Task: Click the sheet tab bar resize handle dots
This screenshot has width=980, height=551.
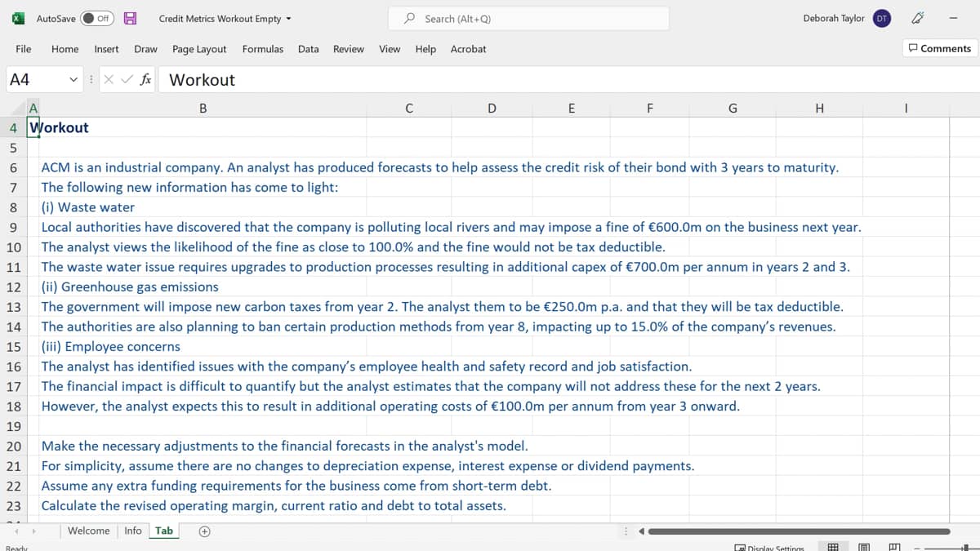Action: click(626, 532)
